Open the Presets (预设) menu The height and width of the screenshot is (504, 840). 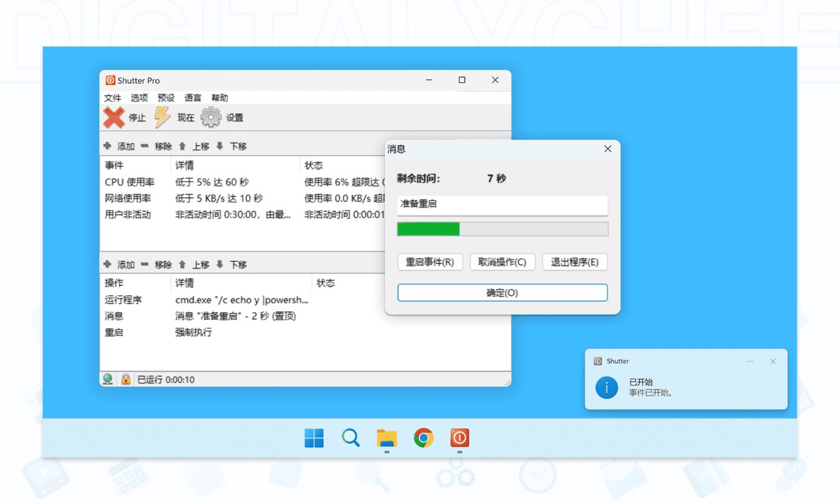pyautogui.click(x=166, y=98)
